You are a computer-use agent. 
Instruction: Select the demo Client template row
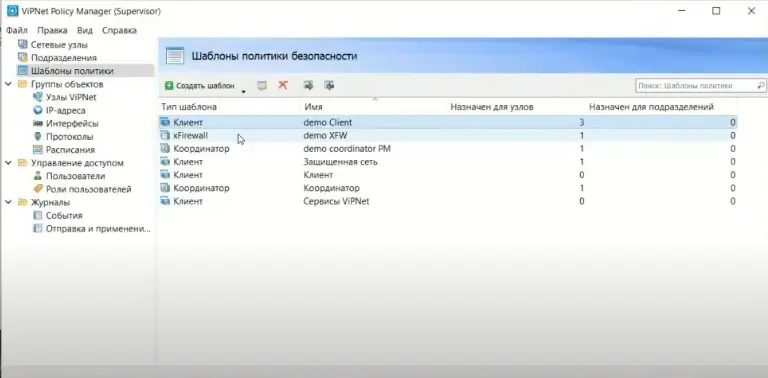coord(448,122)
